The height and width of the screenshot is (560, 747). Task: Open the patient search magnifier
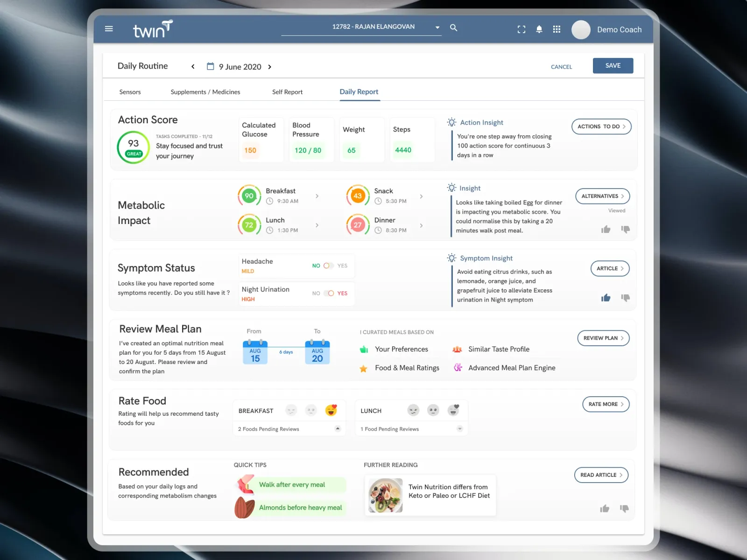click(453, 28)
